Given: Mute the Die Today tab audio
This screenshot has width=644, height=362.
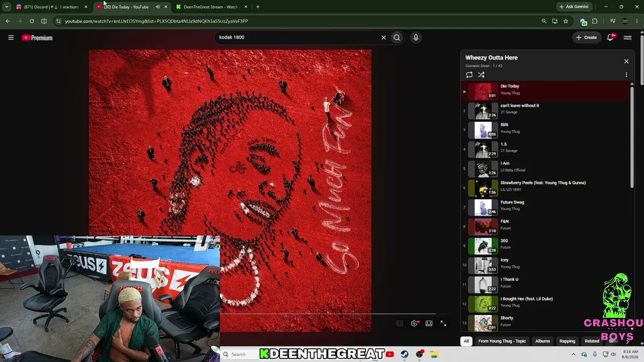Looking at the screenshot, I should tap(157, 7).
